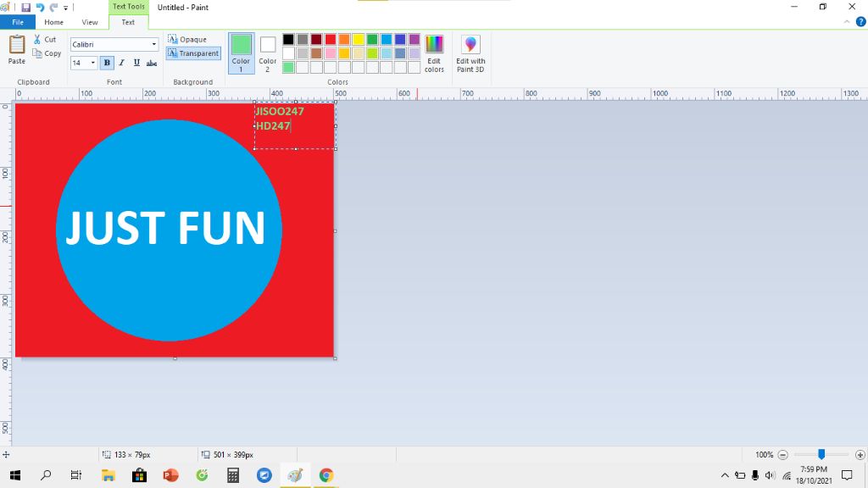Screen dimensions: 868x488
Task: Open Windows taskbar search
Action: click(46, 475)
